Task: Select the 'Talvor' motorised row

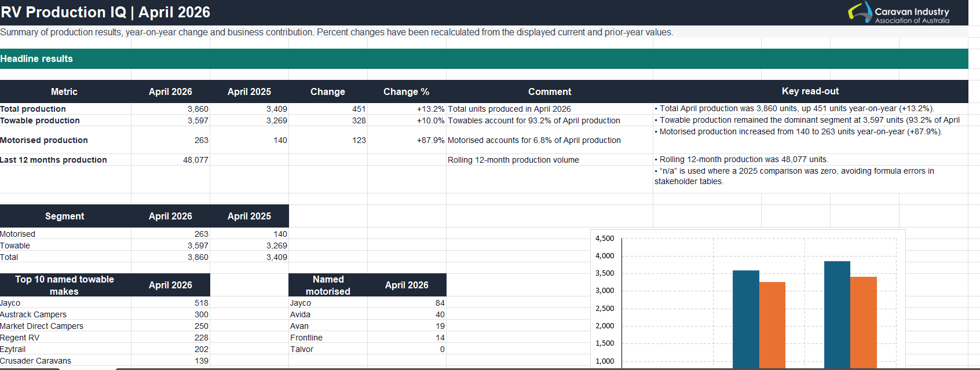Action: (367, 349)
